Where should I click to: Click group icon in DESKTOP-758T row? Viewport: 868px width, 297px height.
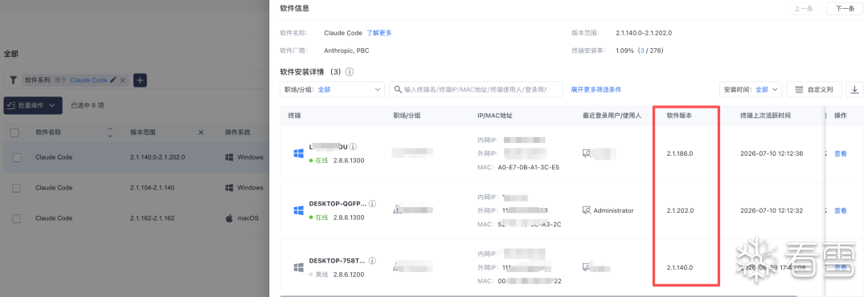point(397,266)
